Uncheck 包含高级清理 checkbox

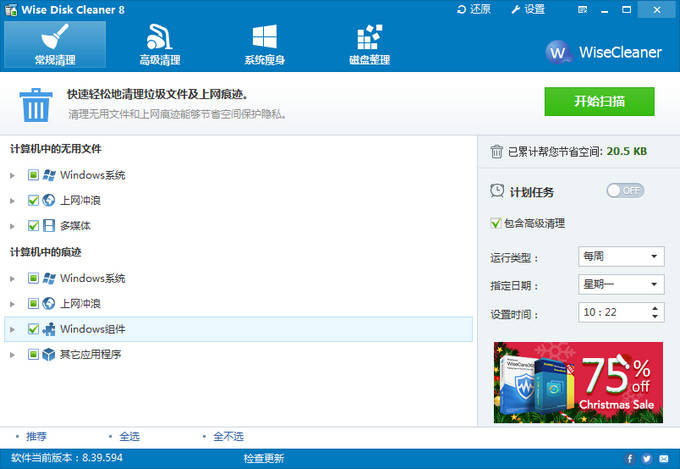(x=496, y=223)
